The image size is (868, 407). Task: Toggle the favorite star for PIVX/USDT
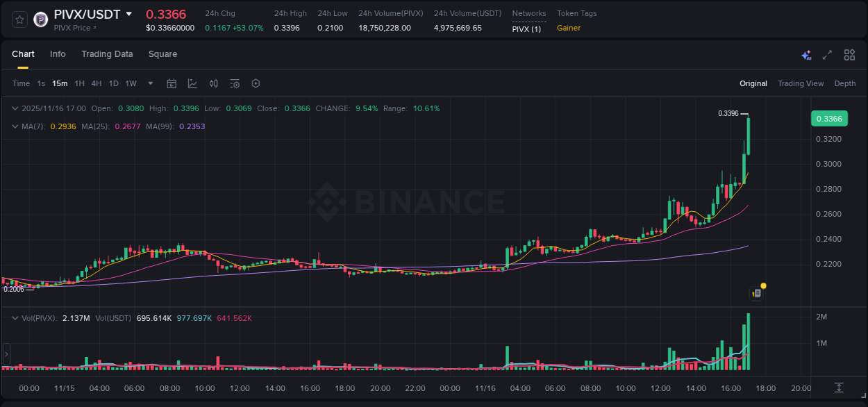(19, 19)
